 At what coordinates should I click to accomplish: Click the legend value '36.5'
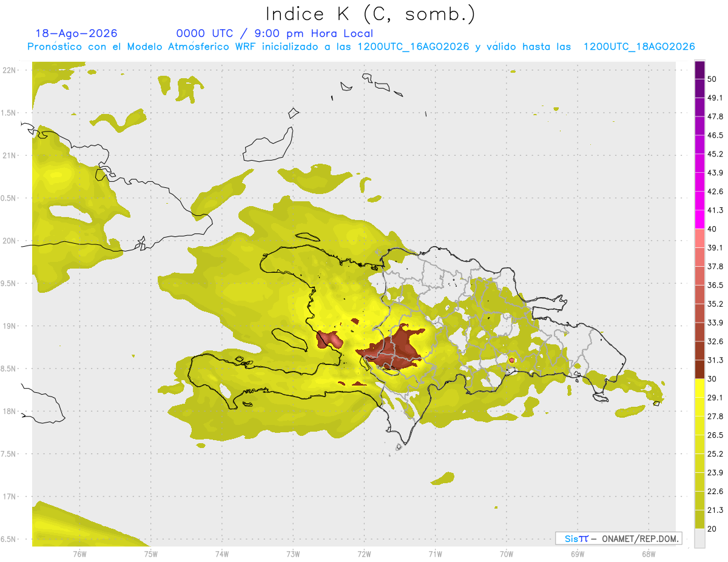(x=715, y=286)
